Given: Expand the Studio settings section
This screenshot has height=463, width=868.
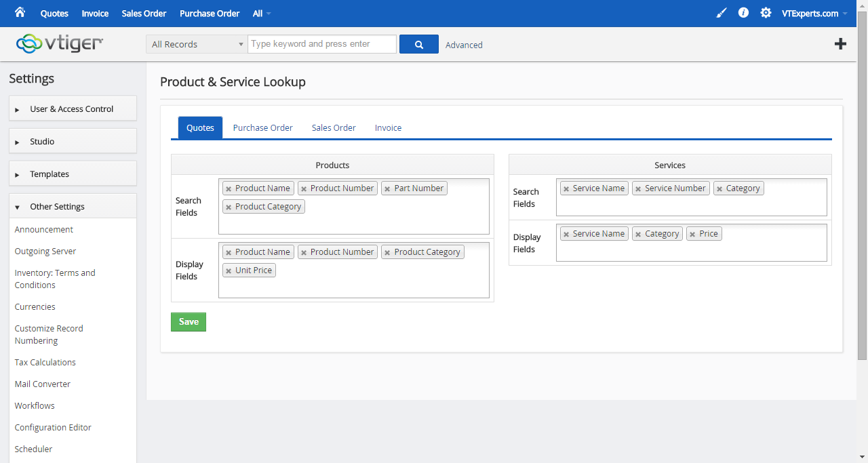Looking at the screenshot, I should 73,142.
